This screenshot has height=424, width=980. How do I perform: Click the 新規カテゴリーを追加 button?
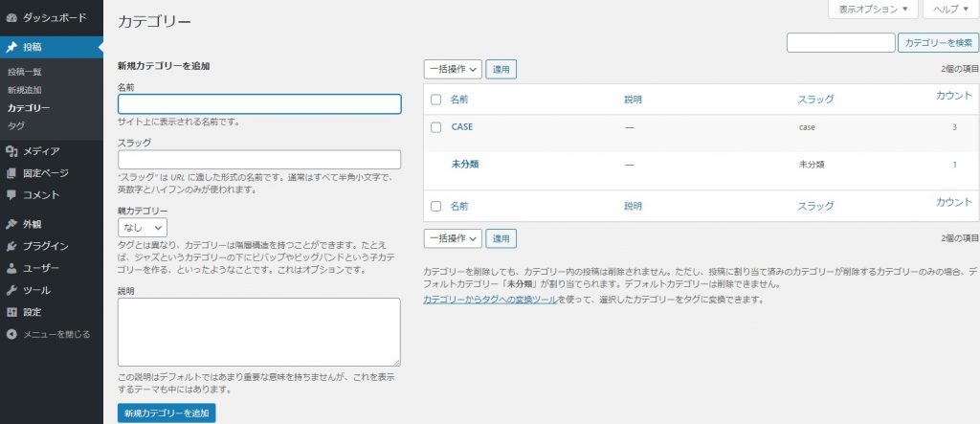click(167, 413)
